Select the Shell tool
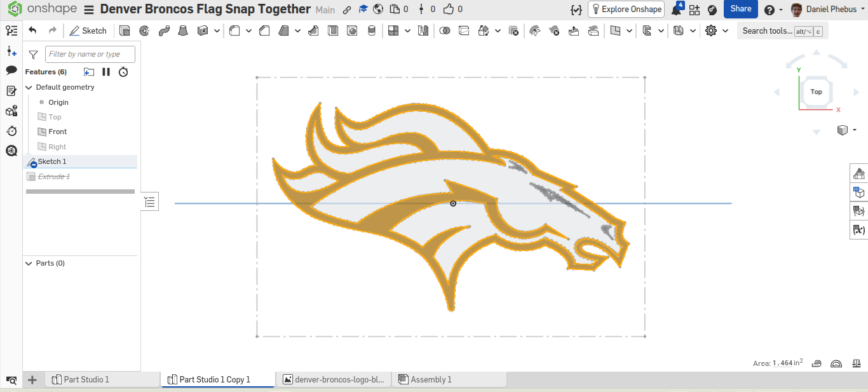 pyautogui.click(x=333, y=30)
